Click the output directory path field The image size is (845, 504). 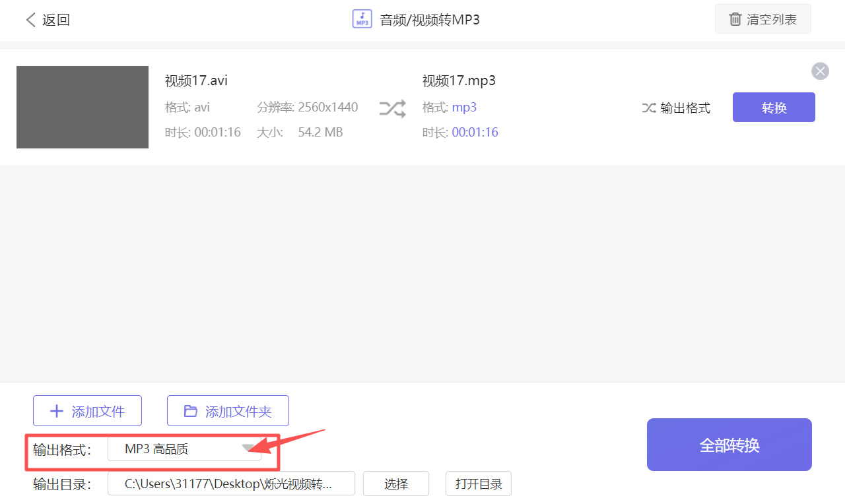[x=231, y=484]
